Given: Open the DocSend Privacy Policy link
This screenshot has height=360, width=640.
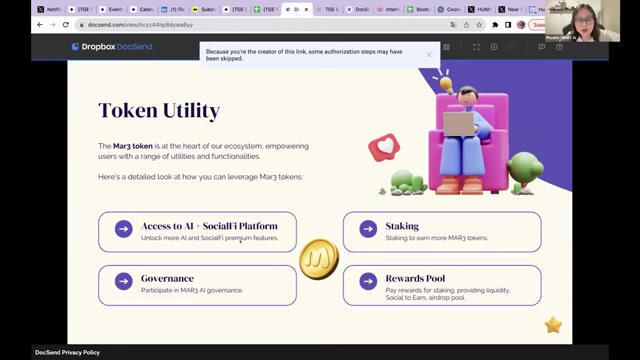Looking at the screenshot, I should tap(67, 352).
